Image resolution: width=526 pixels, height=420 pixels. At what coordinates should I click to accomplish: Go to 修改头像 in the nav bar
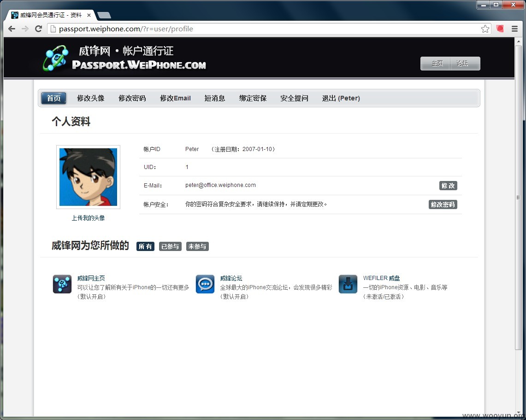click(90, 98)
